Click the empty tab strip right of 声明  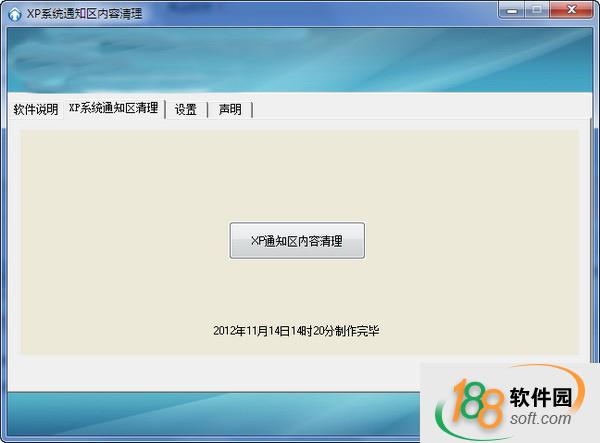point(420,109)
